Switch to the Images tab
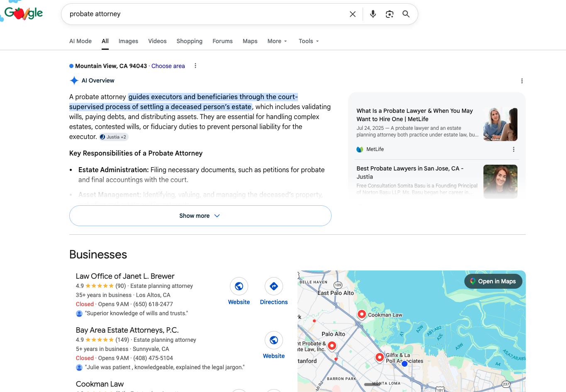 coord(128,41)
